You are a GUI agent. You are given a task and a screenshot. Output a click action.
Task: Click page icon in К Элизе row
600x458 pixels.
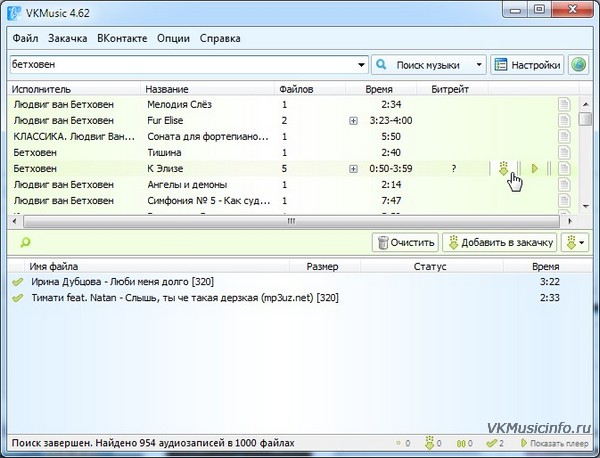click(x=564, y=168)
